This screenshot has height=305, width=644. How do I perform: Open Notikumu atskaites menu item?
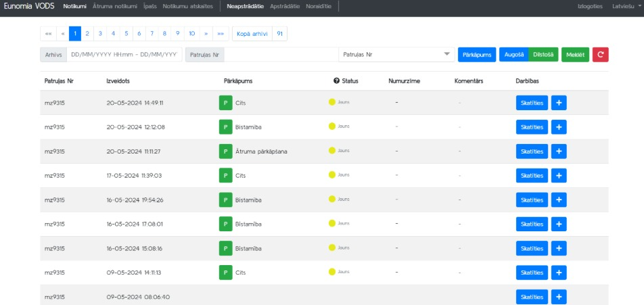click(x=187, y=7)
